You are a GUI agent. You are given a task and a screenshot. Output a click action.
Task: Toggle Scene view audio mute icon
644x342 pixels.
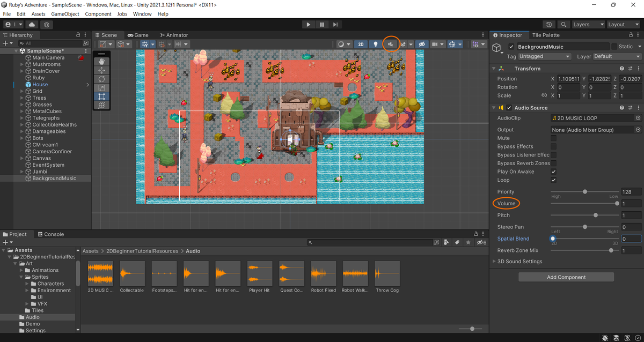point(391,44)
